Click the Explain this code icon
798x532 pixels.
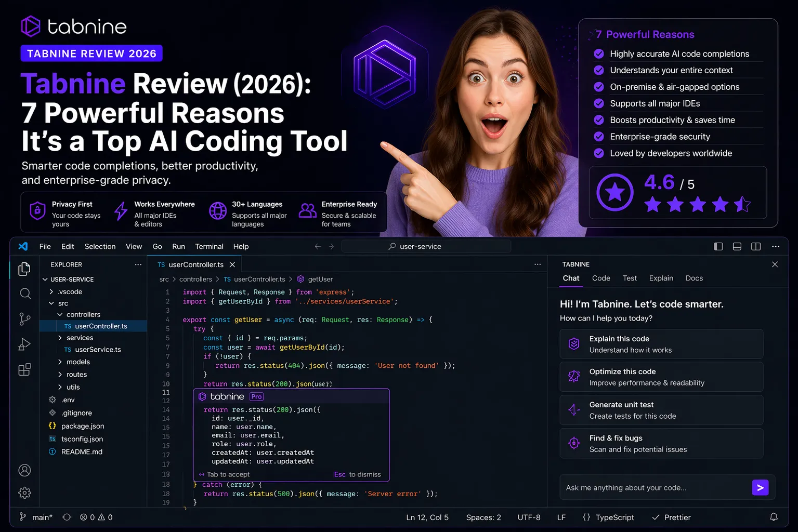click(574, 344)
